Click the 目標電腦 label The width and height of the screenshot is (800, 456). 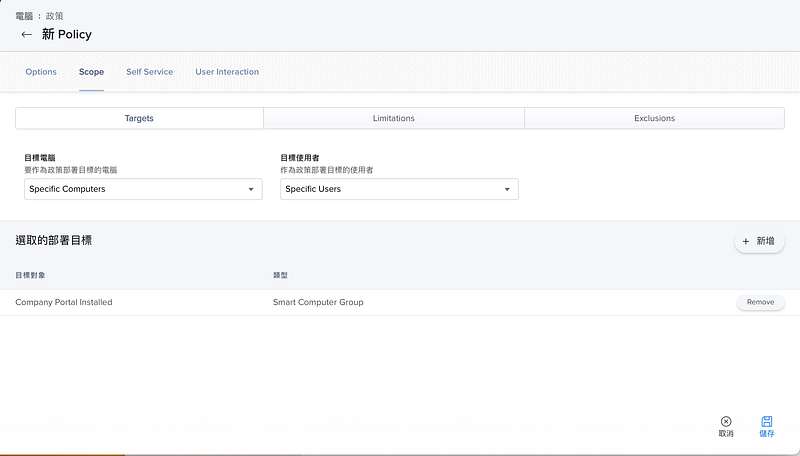[40, 158]
